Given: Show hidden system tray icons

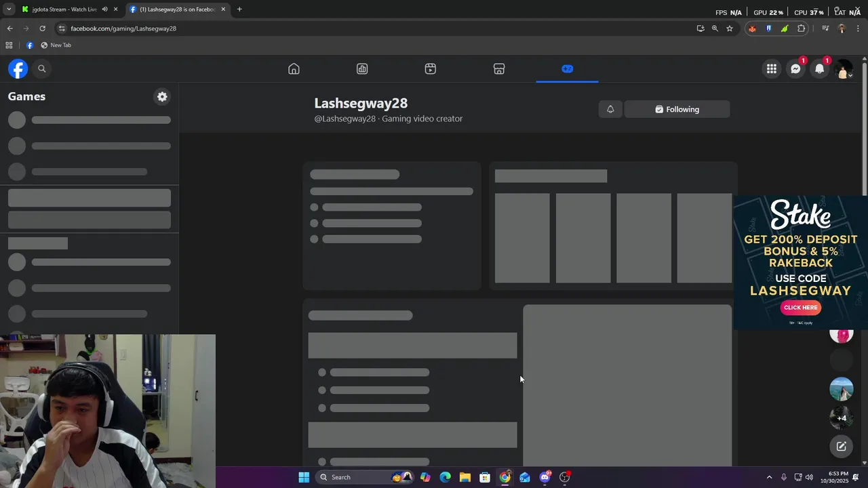Looking at the screenshot, I should [x=769, y=477].
